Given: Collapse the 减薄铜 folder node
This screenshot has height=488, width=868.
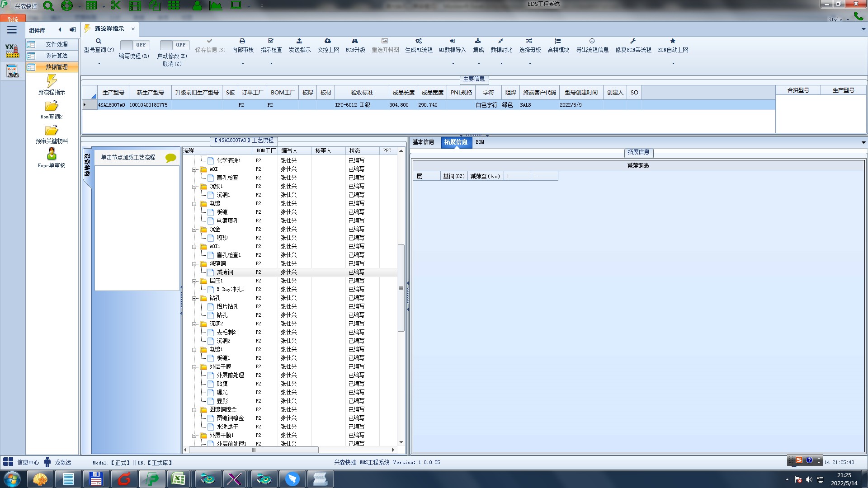Looking at the screenshot, I should [x=194, y=264].
